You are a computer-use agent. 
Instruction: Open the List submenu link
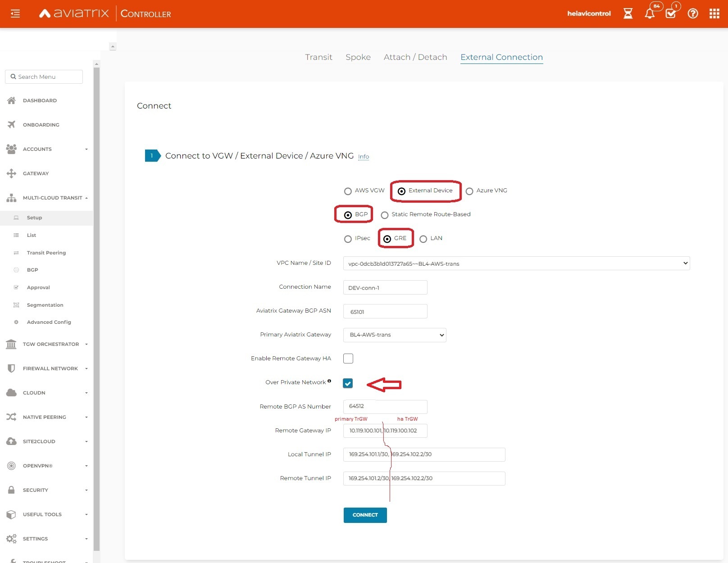click(32, 235)
